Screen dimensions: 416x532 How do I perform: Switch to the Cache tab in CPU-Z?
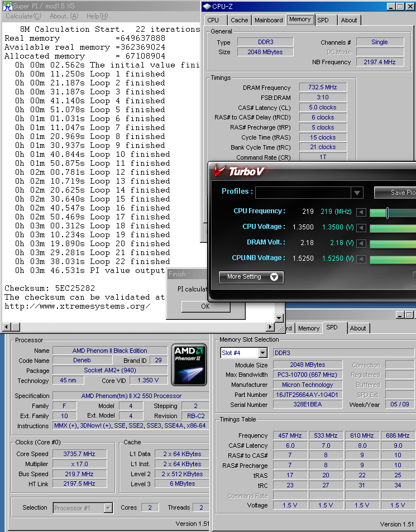pyautogui.click(x=239, y=20)
